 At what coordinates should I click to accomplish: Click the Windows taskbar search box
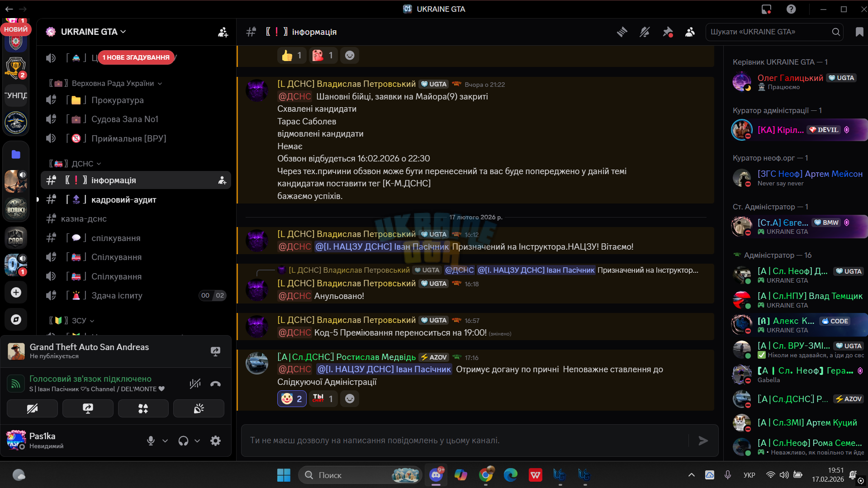pos(360,475)
